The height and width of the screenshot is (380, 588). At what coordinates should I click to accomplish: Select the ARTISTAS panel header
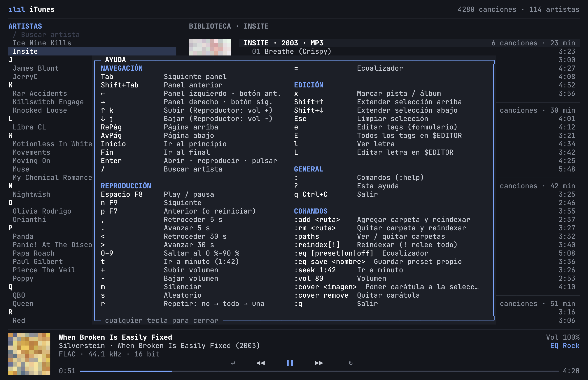[25, 26]
